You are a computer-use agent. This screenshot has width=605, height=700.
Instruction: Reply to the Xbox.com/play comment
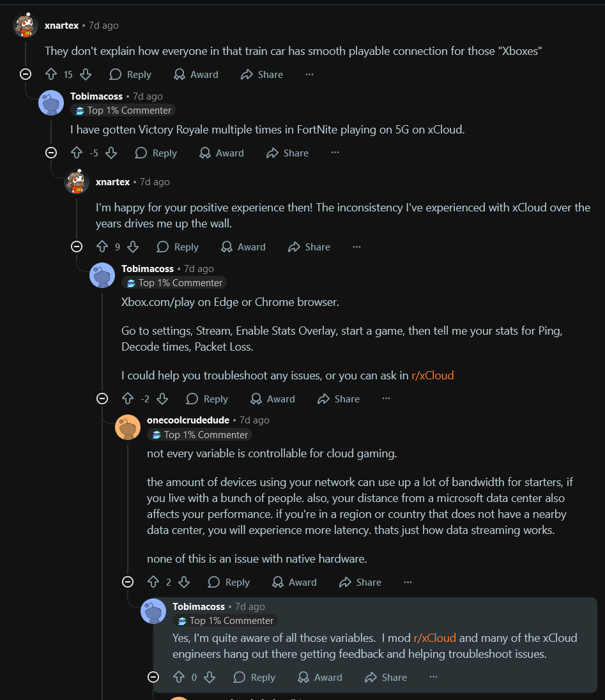[x=207, y=399]
